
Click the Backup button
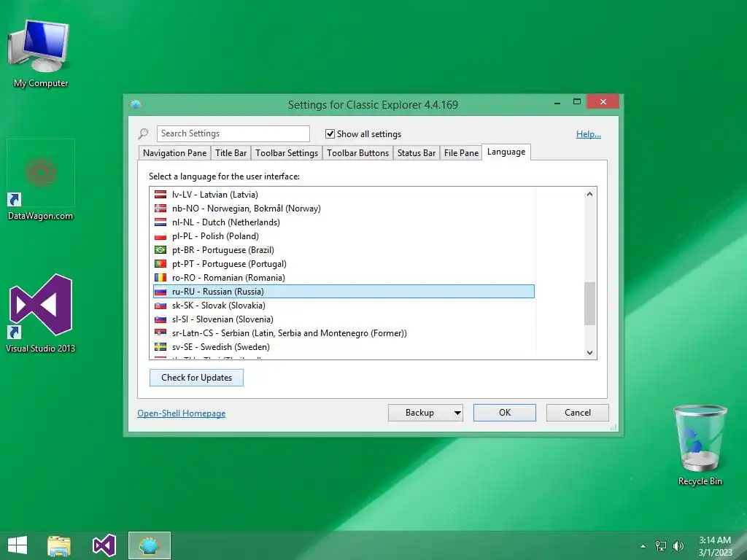click(419, 413)
